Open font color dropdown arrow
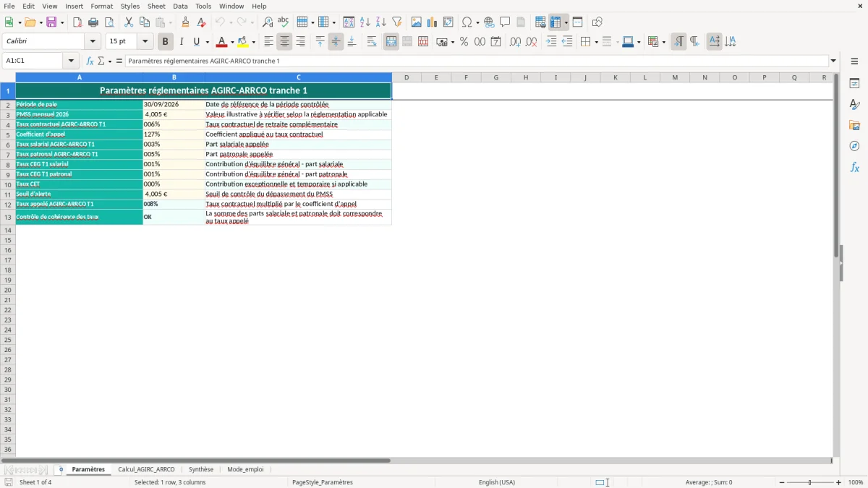Screen dimensions: 868x488 [232, 42]
